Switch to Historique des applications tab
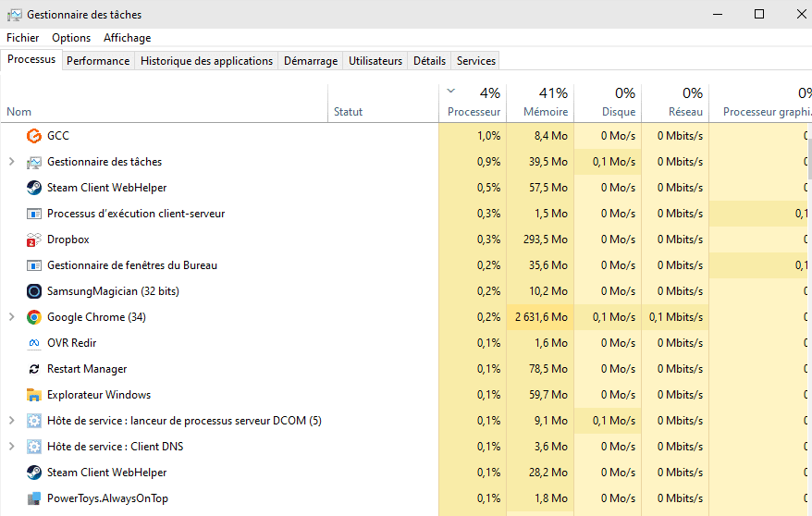This screenshot has height=516, width=812. pos(206,61)
